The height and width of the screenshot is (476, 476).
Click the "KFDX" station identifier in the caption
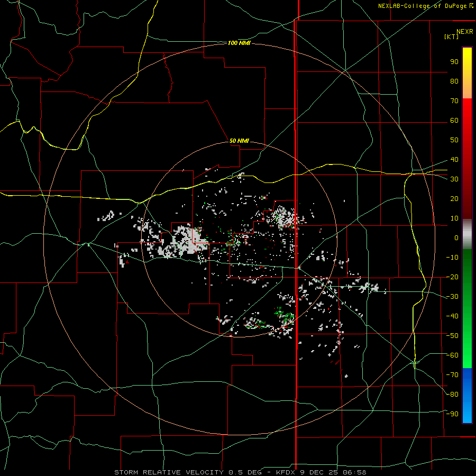[x=287, y=472]
